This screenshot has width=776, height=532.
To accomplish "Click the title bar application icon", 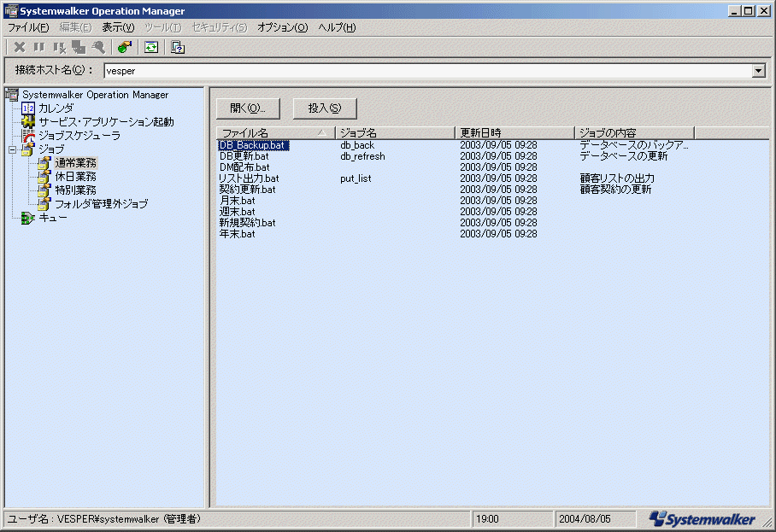I will tap(11, 11).
